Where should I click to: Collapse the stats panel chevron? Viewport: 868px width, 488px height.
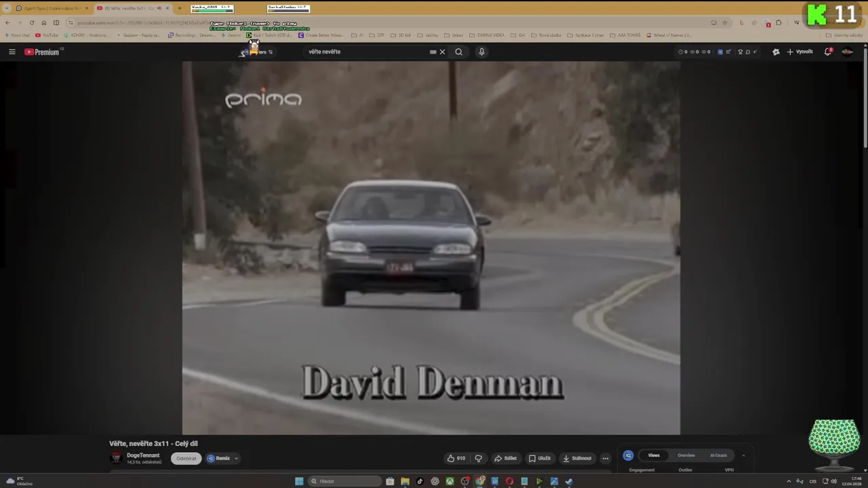click(743, 455)
